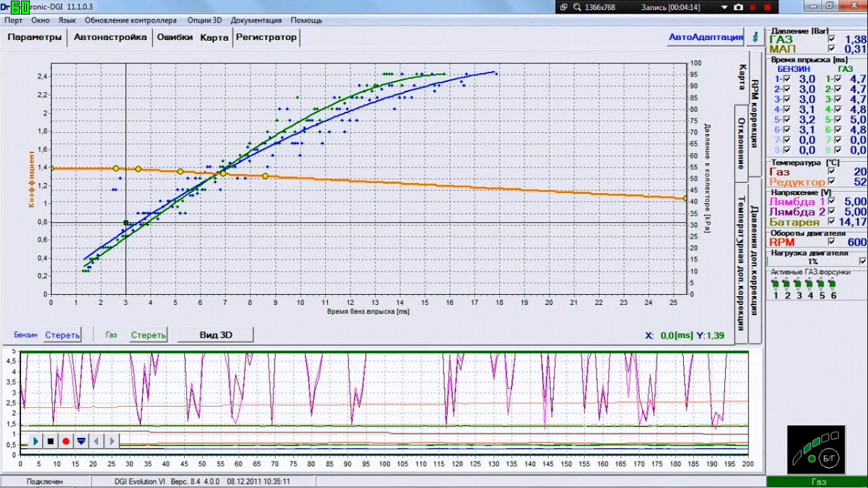This screenshot has height=488, width=868.
Task: Click the green square map cursor marker
Action: pos(126,223)
